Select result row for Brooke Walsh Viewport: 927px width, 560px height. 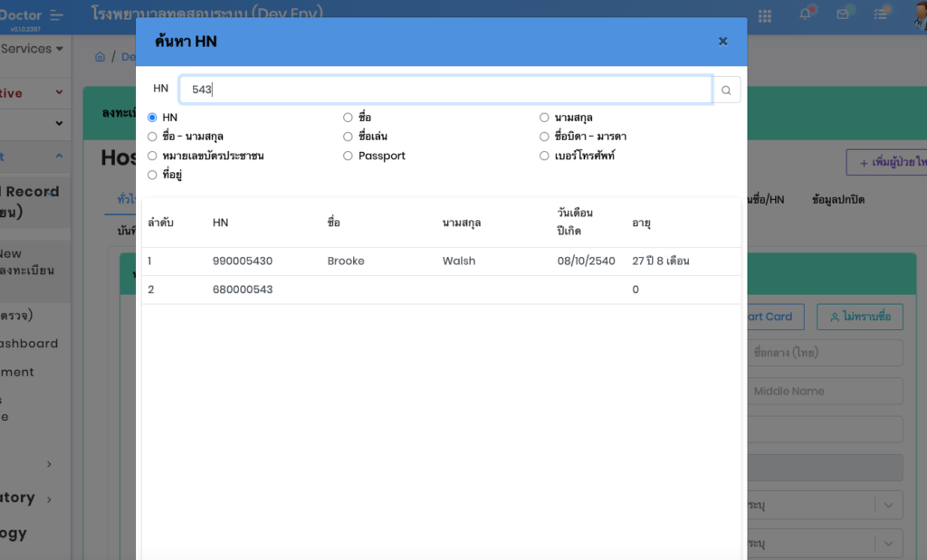click(441, 261)
